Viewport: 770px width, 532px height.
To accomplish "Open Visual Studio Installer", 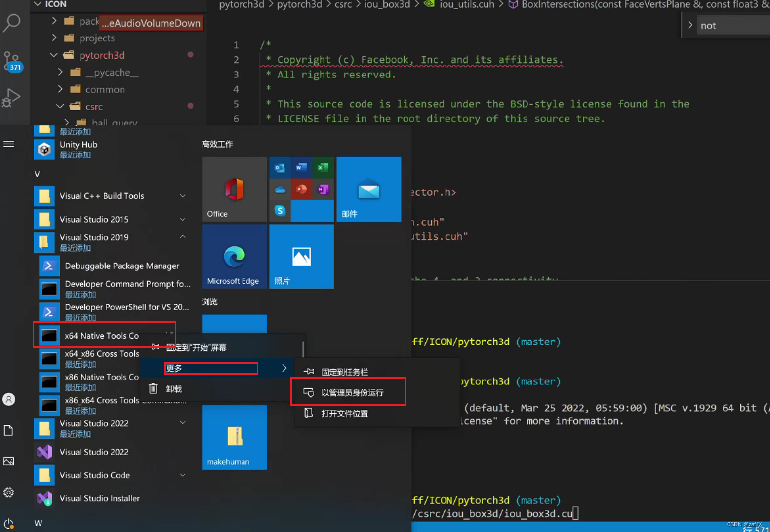I will [x=99, y=498].
